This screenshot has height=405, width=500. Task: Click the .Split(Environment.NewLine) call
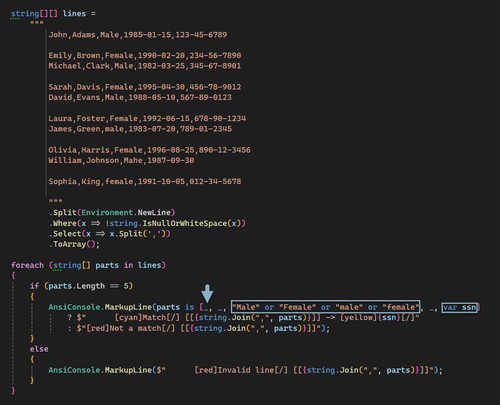(112, 213)
